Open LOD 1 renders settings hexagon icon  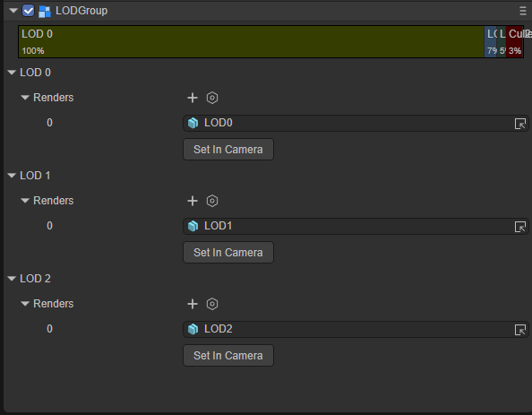[x=212, y=201]
